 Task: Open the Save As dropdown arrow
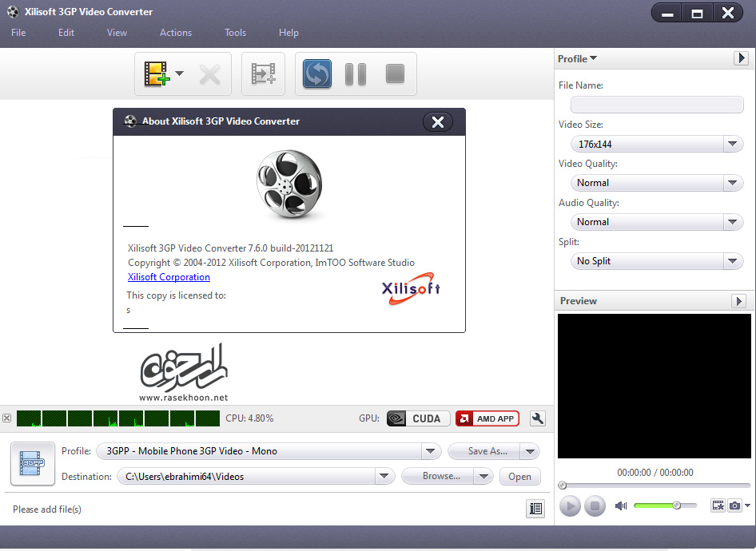coord(530,451)
